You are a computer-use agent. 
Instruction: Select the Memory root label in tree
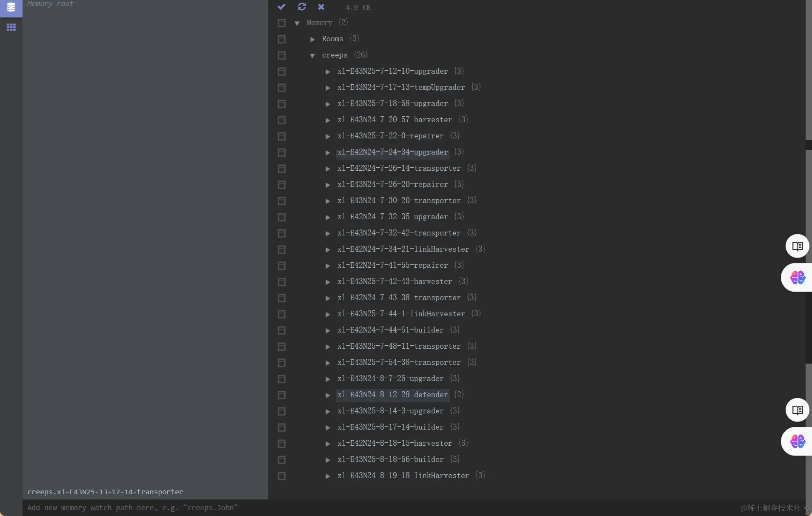click(319, 23)
